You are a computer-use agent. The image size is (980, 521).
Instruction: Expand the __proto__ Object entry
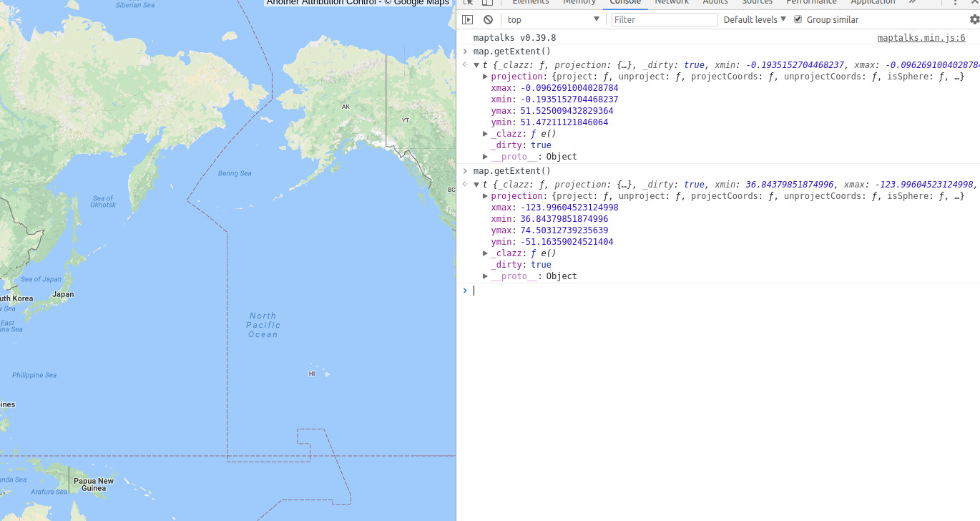coord(485,156)
